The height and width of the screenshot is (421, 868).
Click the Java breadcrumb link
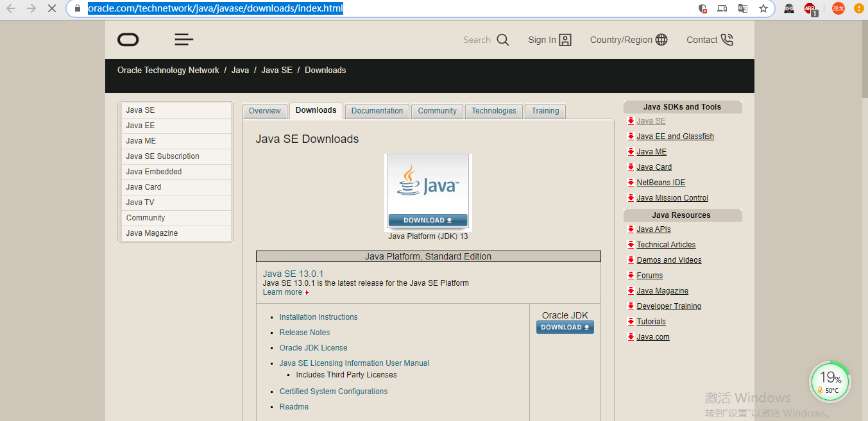click(241, 70)
